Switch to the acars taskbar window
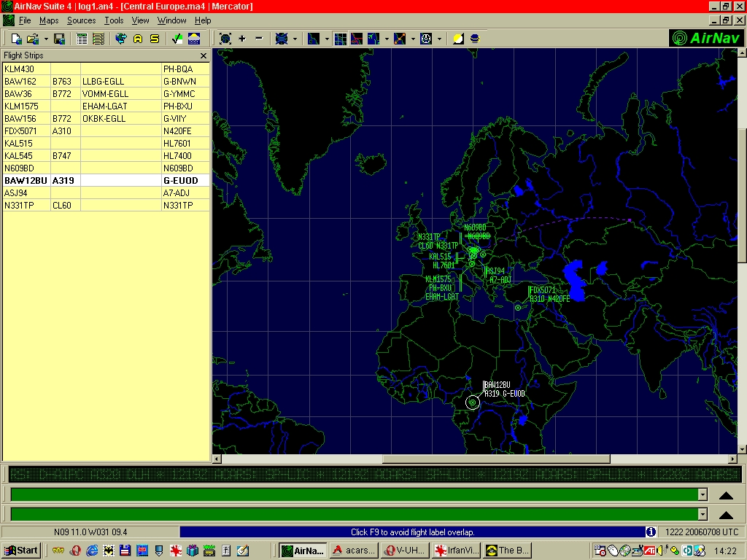This screenshot has height=560, width=747. (354, 551)
